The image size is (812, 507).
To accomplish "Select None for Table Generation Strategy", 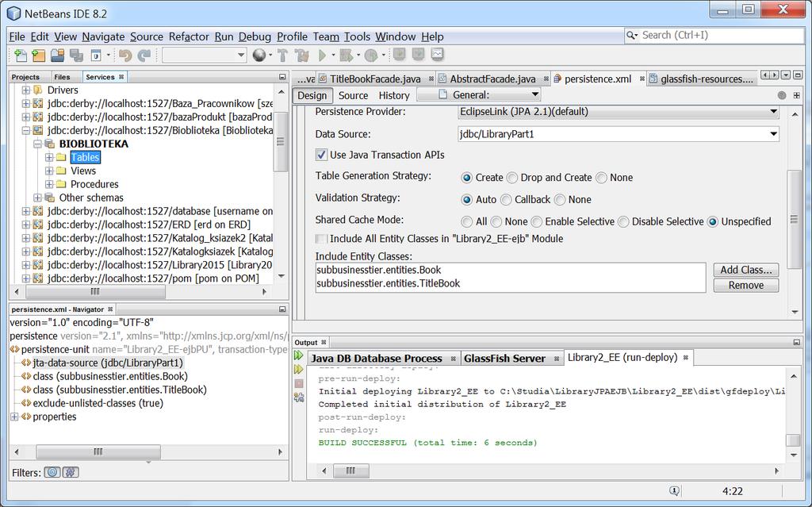I will click(x=601, y=178).
